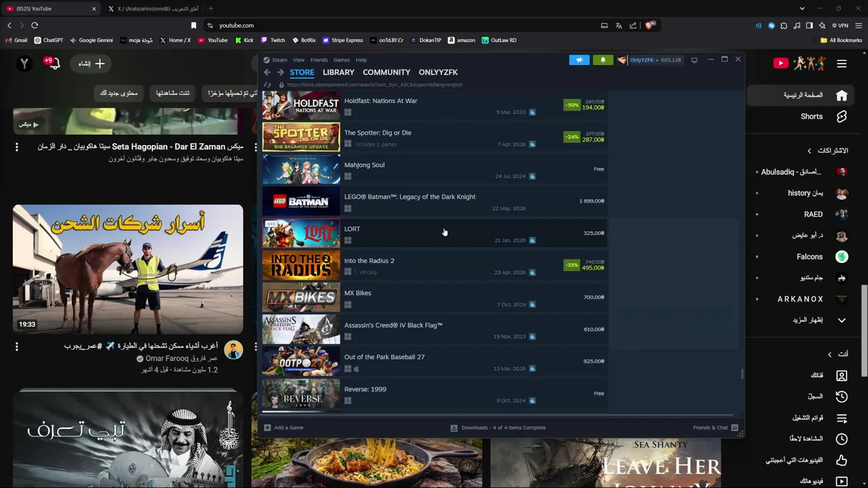Open Steam Big Picture mode icon
Screen dimensions: 868x488
click(694, 60)
